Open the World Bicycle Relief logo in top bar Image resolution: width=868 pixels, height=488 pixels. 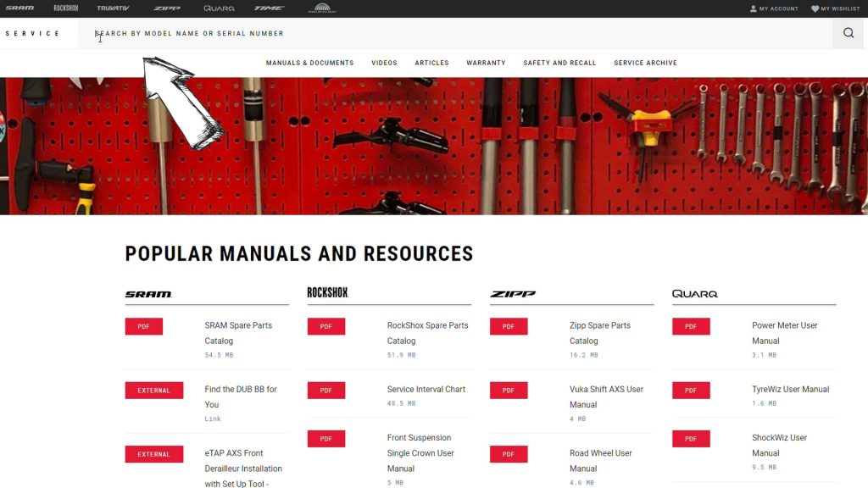point(322,8)
